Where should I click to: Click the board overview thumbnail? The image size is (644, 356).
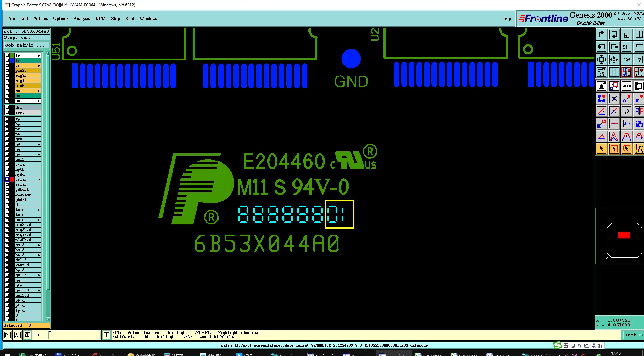click(x=624, y=240)
